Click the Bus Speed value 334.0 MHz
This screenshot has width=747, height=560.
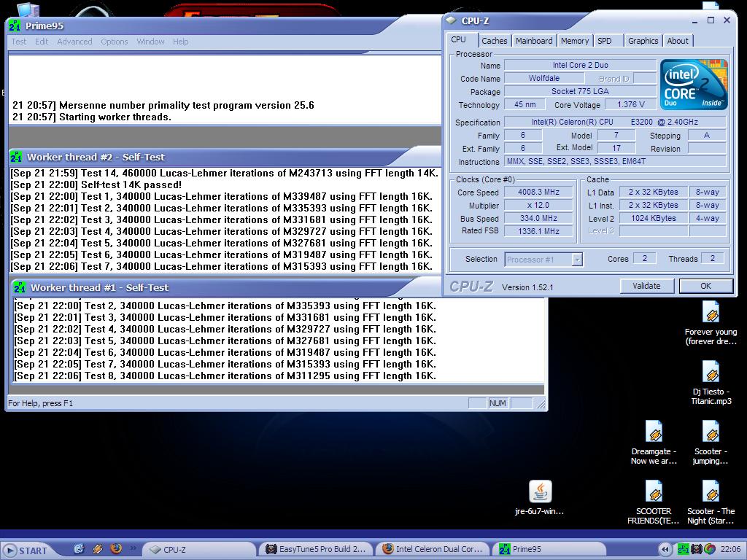tap(538, 218)
